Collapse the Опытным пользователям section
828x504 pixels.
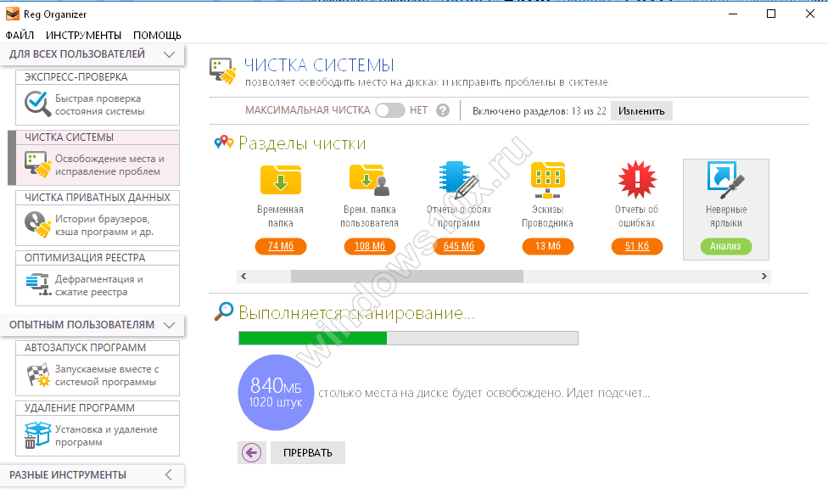169,325
